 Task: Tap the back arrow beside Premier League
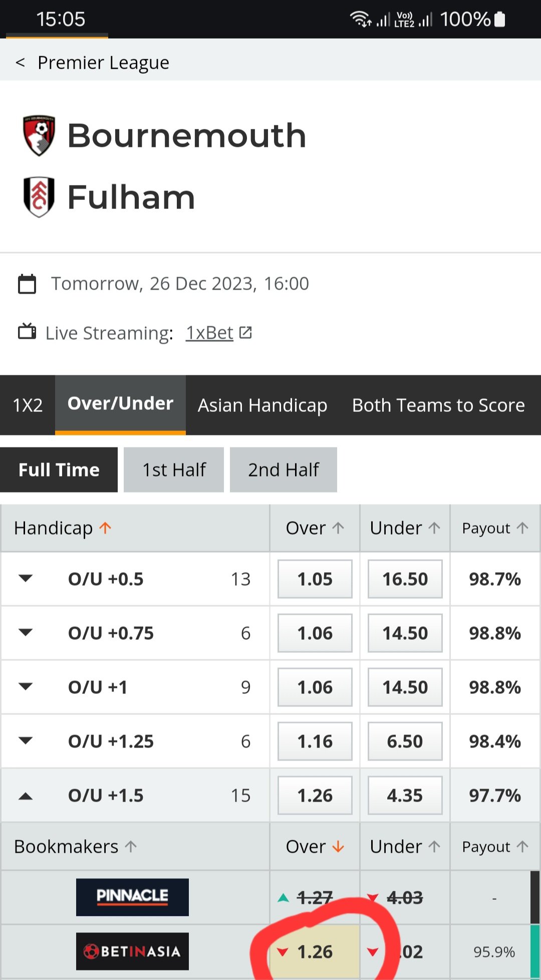(x=20, y=63)
